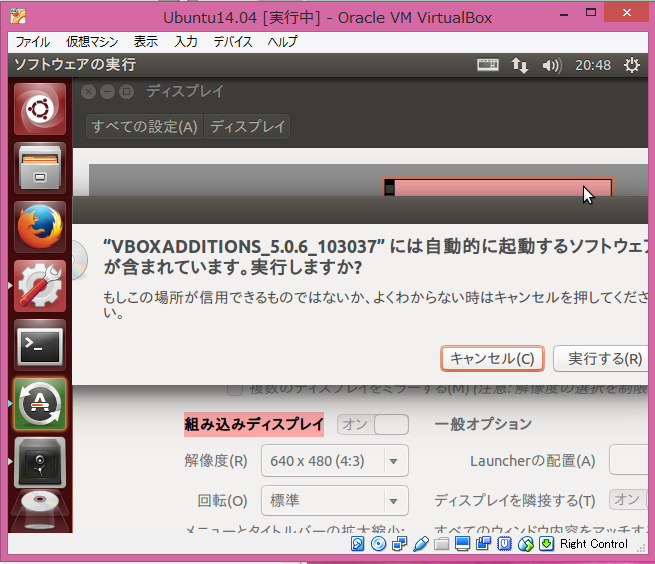Click the USB devices status icon

[421, 544]
